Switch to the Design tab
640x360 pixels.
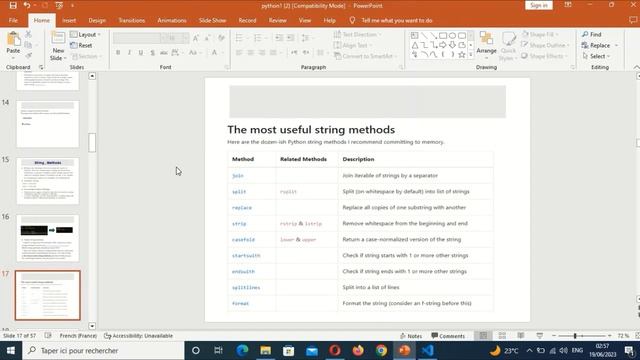click(97, 20)
